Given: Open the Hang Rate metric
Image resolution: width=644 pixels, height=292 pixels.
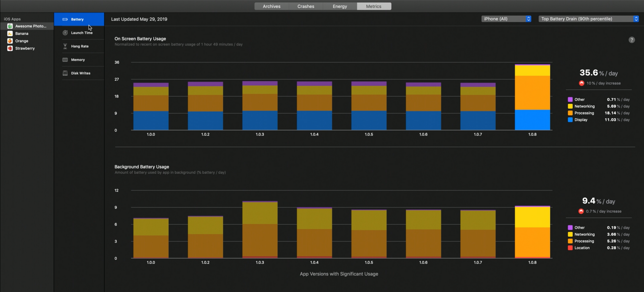Looking at the screenshot, I should tap(79, 46).
